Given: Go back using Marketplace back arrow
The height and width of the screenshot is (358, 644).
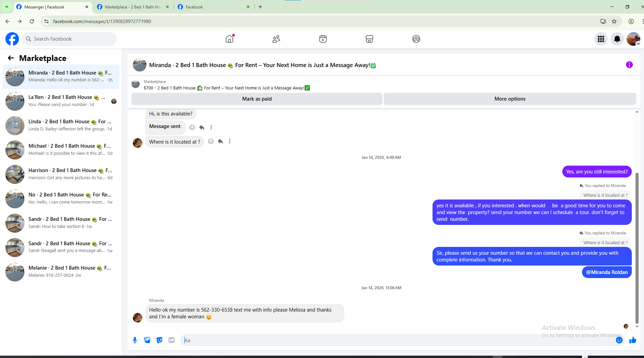Looking at the screenshot, I should pos(11,58).
